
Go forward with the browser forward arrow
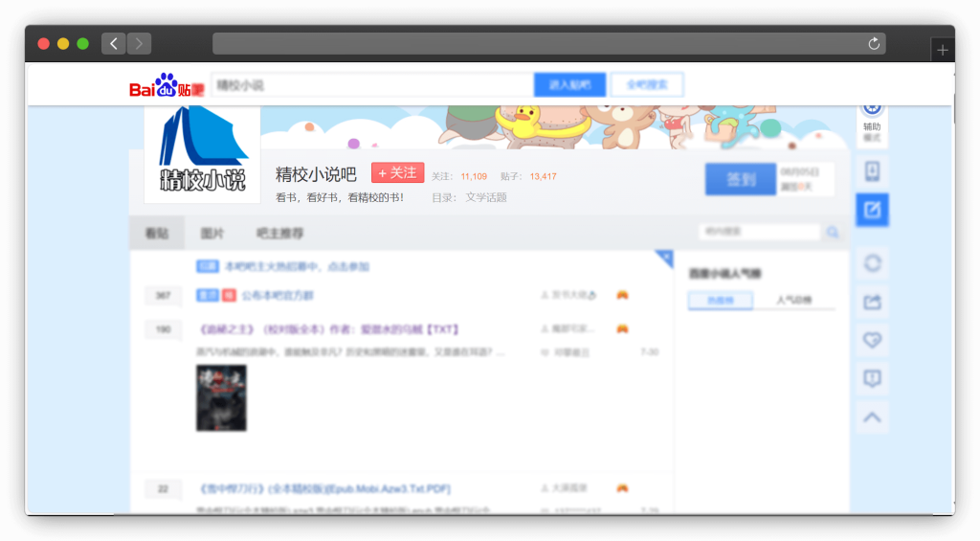[x=139, y=44]
